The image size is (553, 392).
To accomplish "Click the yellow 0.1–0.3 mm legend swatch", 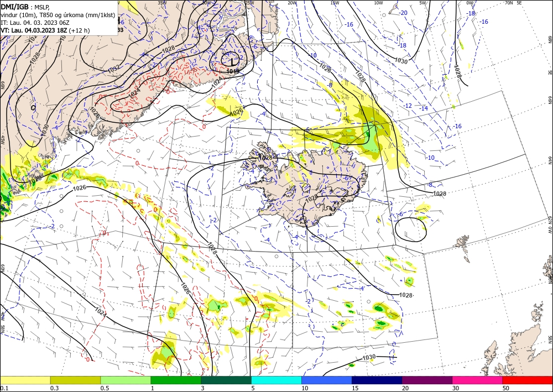I will click(25, 380).
